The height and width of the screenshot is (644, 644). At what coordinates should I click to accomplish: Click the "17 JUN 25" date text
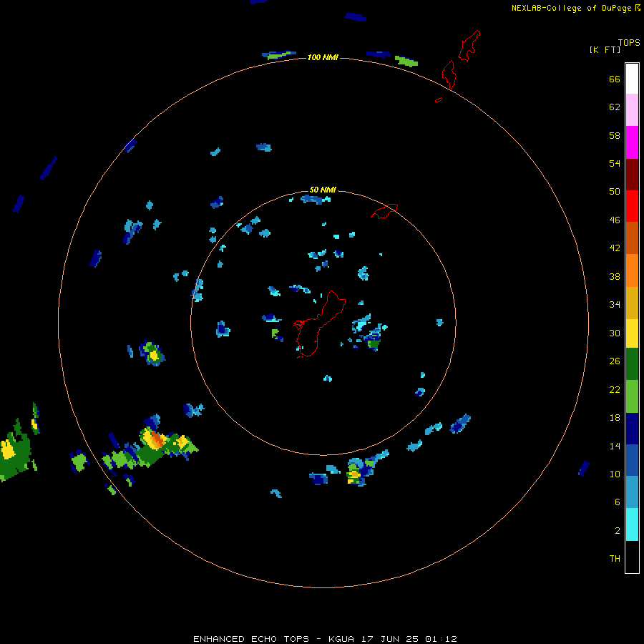click(390, 639)
